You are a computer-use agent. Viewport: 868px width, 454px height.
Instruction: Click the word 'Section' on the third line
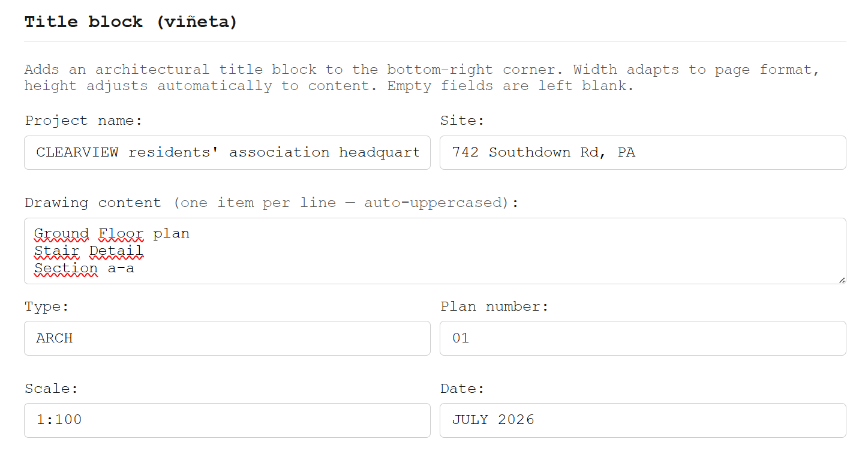[65, 268]
